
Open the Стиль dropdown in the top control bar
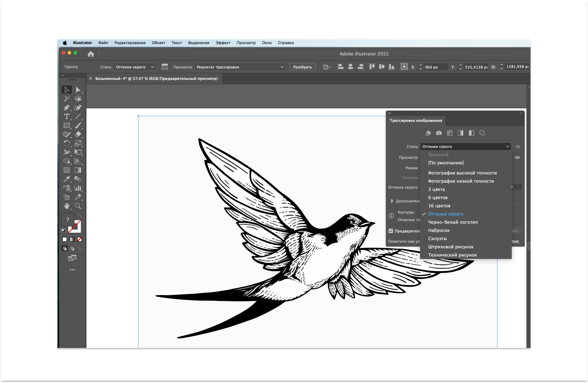click(x=134, y=67)
